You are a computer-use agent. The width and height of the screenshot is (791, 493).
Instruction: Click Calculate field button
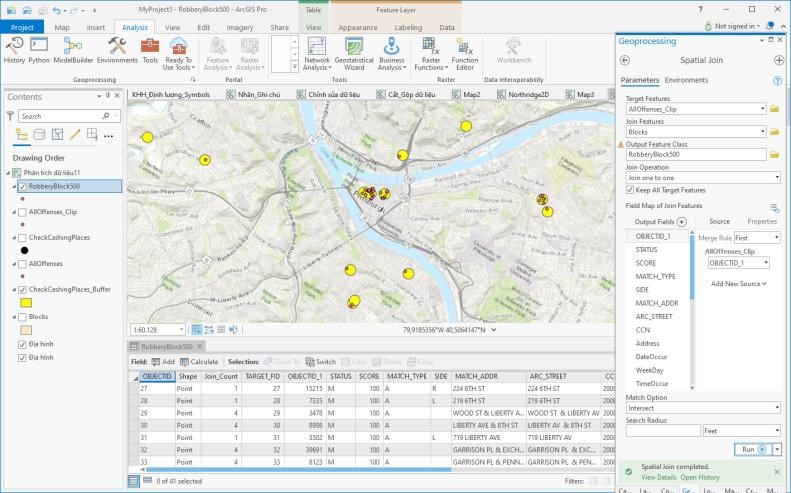click(x=199, y=362)
